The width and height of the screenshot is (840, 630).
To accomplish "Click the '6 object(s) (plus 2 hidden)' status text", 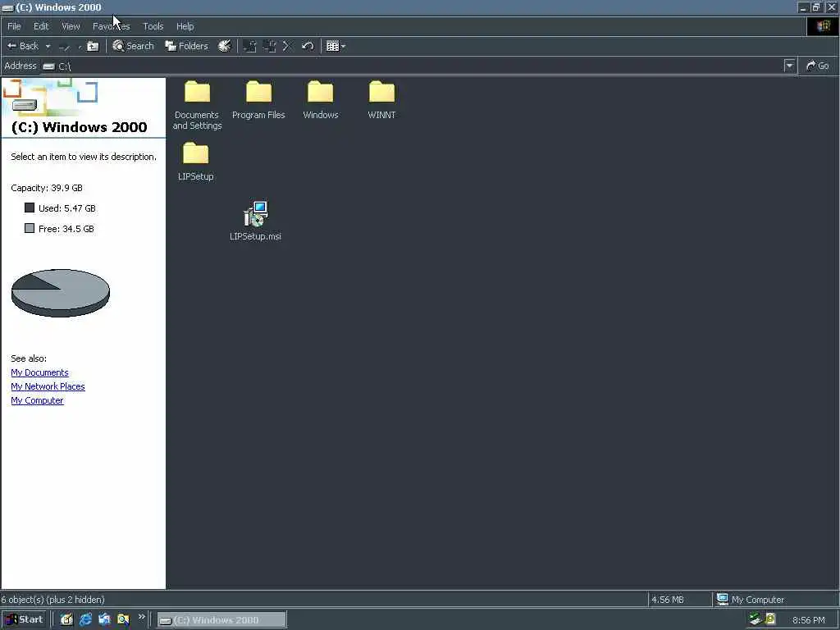I will coord(53,600).
